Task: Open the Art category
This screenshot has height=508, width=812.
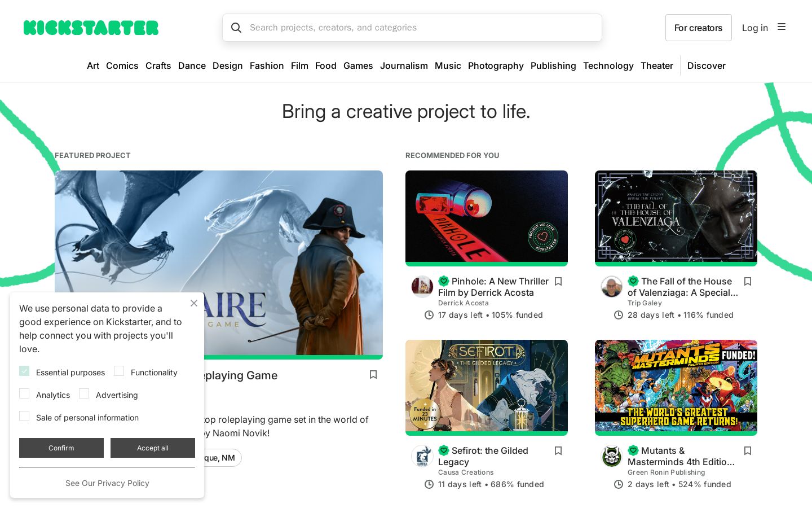Action: [x=93, y=65]
